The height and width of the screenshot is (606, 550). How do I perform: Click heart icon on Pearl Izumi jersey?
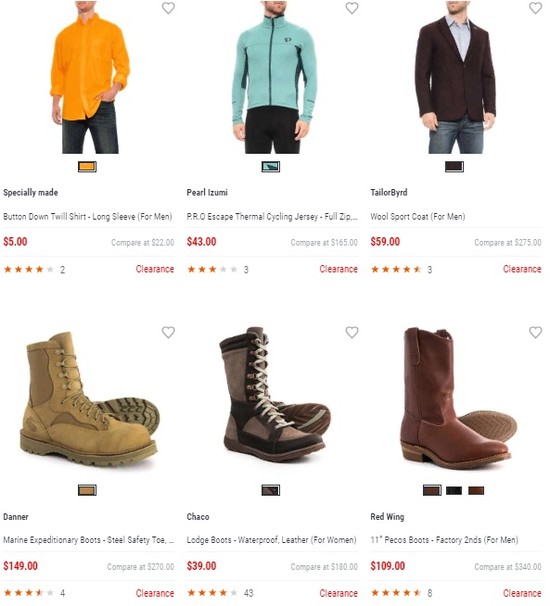pos(352,8)
